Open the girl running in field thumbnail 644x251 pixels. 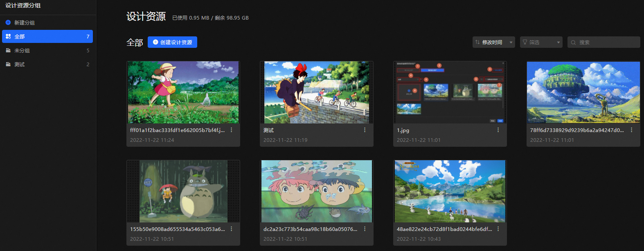click(183, 92)
